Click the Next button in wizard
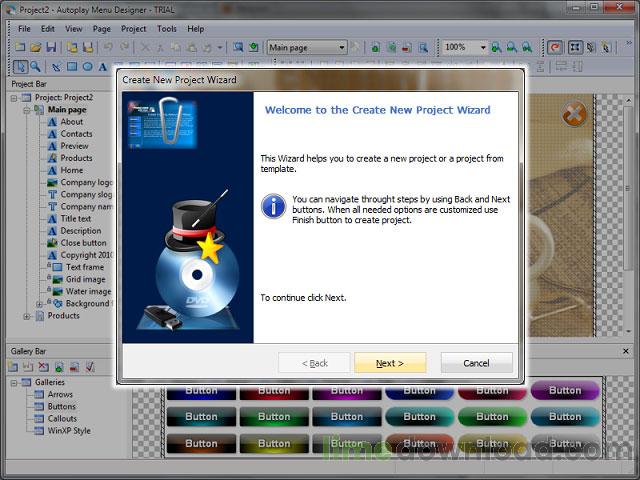This screenshot has height=480, width=640. click(389, 363)
